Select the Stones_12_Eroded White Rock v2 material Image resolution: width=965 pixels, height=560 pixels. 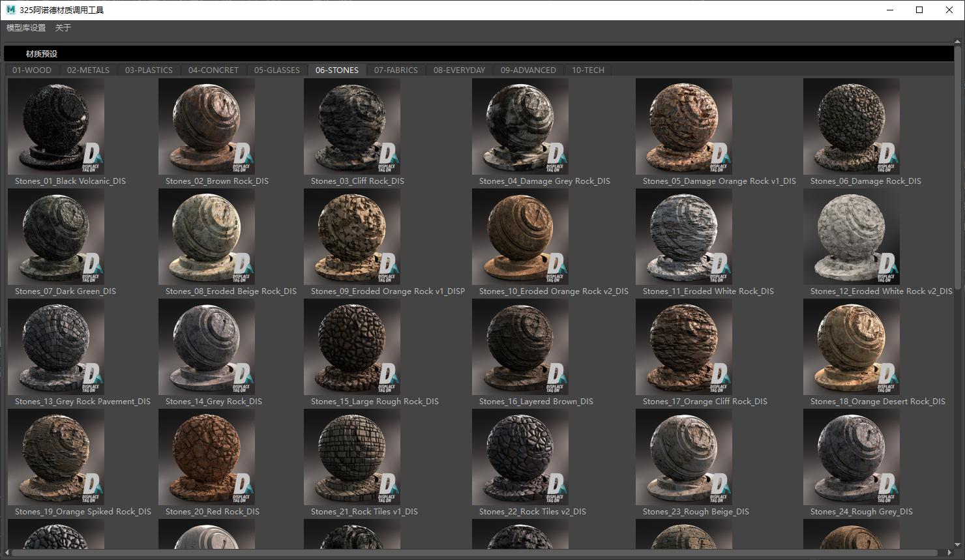click(851, 237)
